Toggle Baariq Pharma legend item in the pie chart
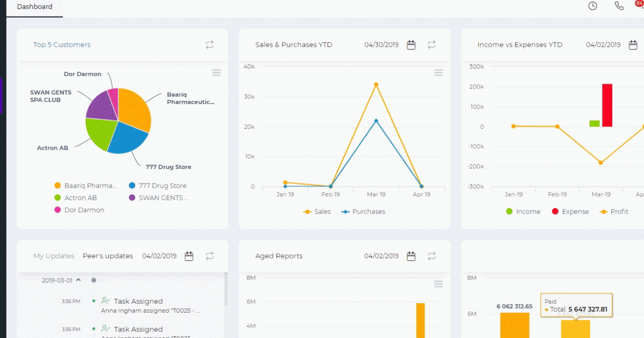Viewport: 644px width, 338px height. [85, 186]
